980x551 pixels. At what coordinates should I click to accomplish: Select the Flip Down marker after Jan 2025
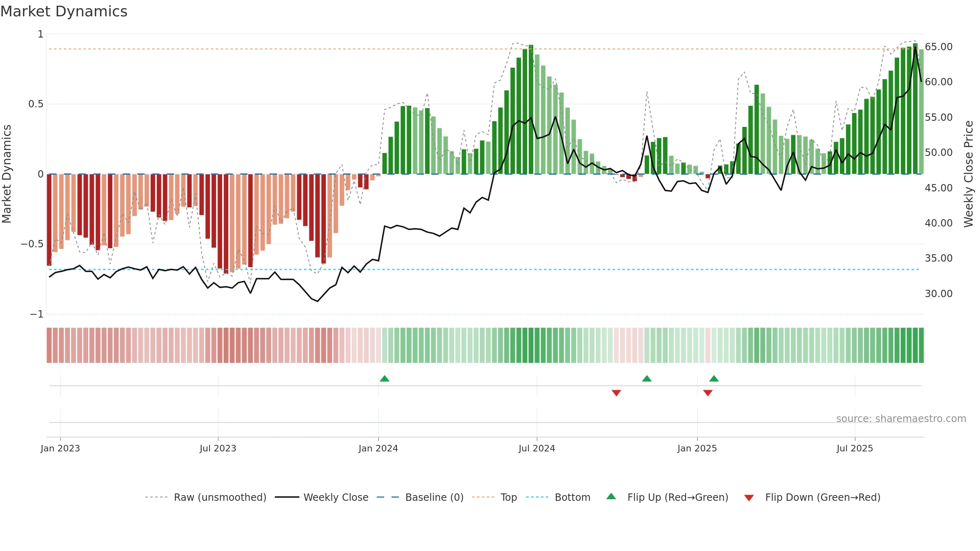point(708,393)
